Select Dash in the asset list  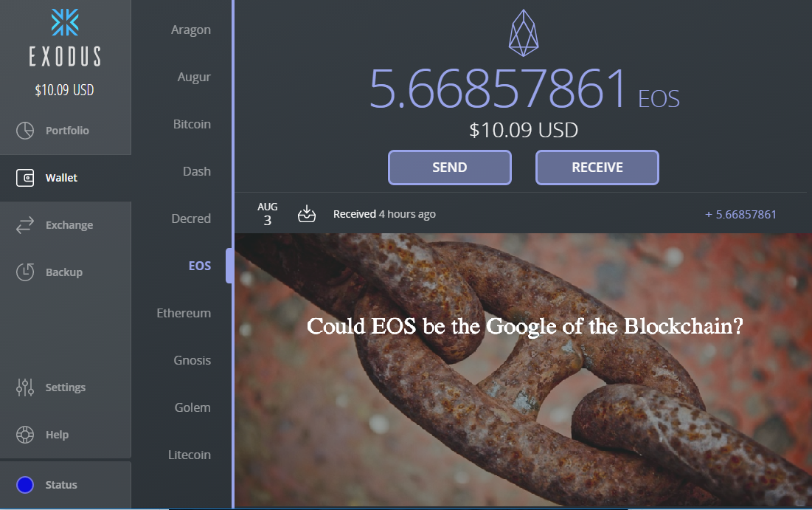(196, 171)
